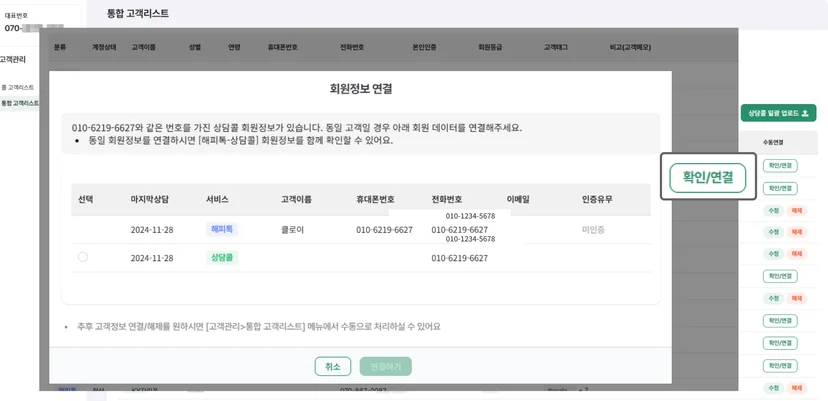The width and height of the screenshot is (828, 401).
Task: Click the 통합 고객리스트 page title
Action: pos(137,14)
